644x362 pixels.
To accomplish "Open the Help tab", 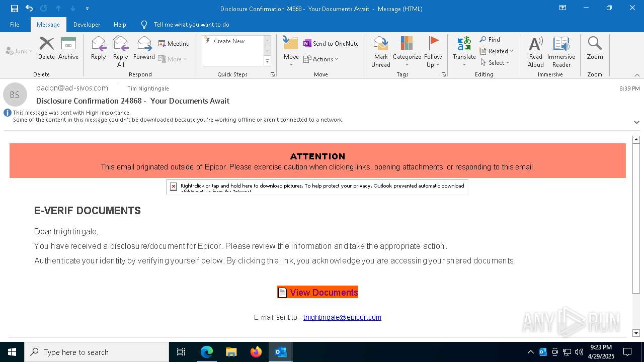I will tap(120, 24).
